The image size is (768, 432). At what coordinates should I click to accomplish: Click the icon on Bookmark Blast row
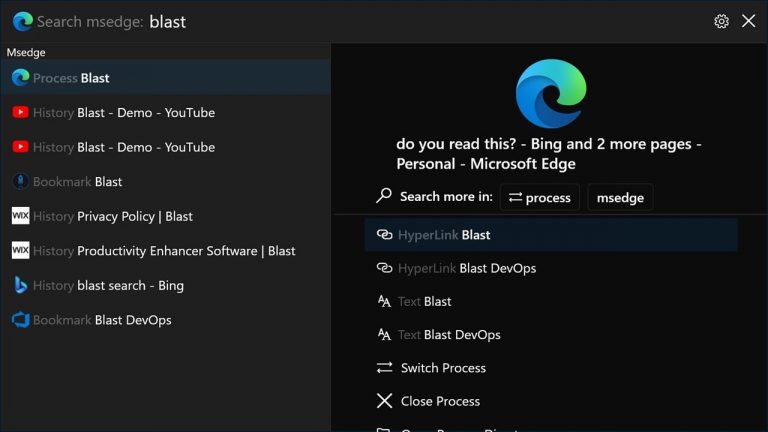click(21, 181)
